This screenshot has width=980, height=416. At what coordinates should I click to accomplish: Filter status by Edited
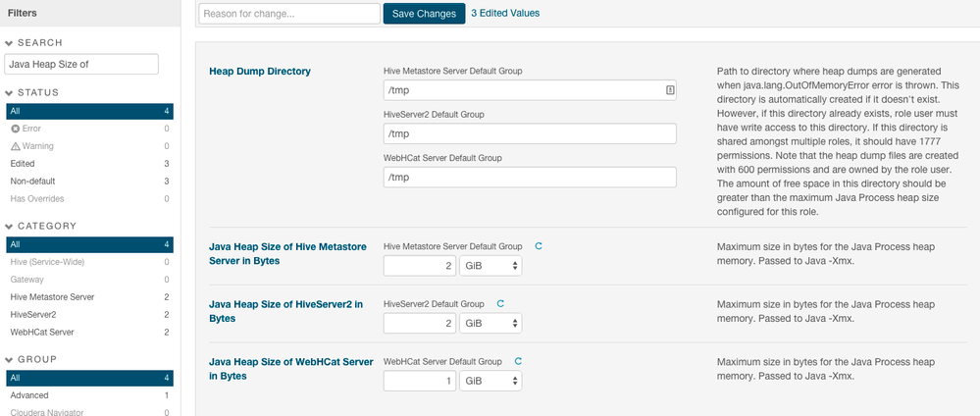[24, 164]
